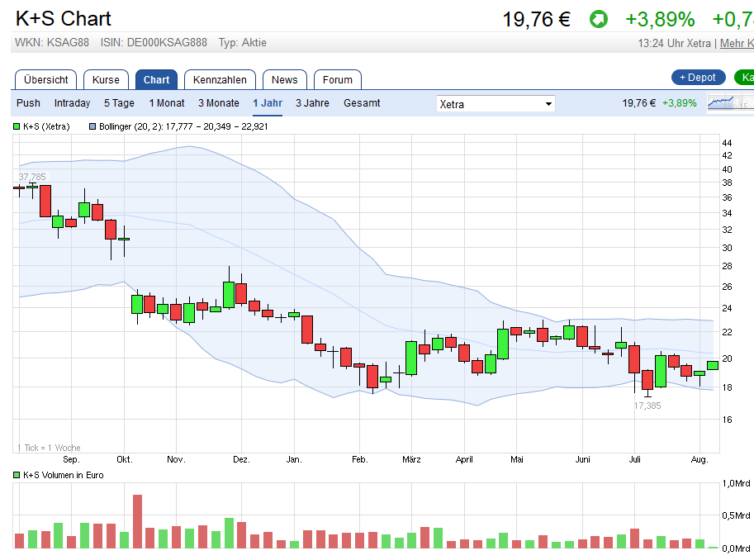Click the K+S (Xetra) legend label
The height and width of the screenshot is (560, 754).
tap(46, 126)
